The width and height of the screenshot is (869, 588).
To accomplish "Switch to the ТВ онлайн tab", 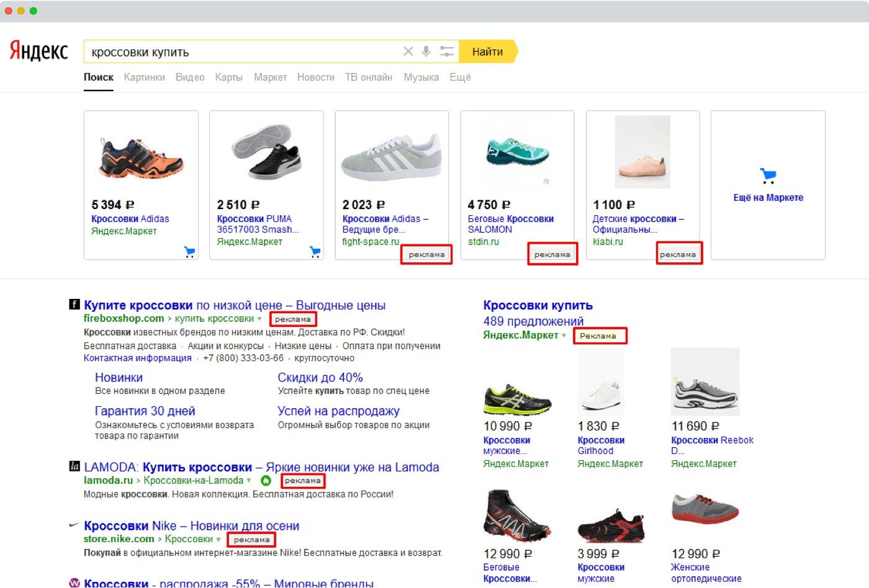I will (x=369, y=78).
